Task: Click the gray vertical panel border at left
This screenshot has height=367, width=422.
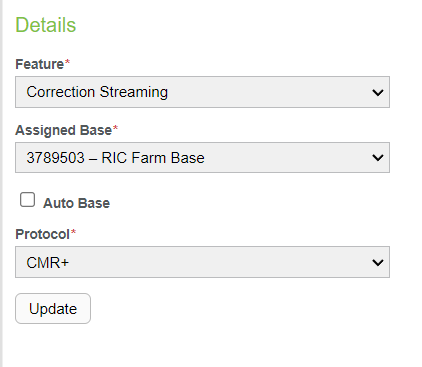Action: pyautogui.click(x=1, y=183)
